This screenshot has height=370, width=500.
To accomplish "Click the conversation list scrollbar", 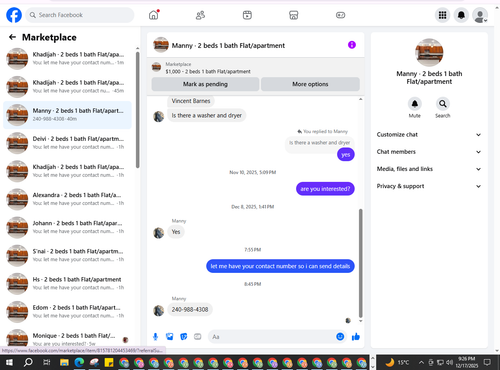I will [137, 110].
